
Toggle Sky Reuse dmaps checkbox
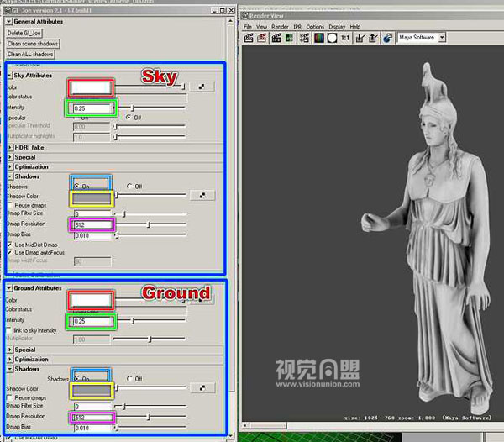pos(9,205)
